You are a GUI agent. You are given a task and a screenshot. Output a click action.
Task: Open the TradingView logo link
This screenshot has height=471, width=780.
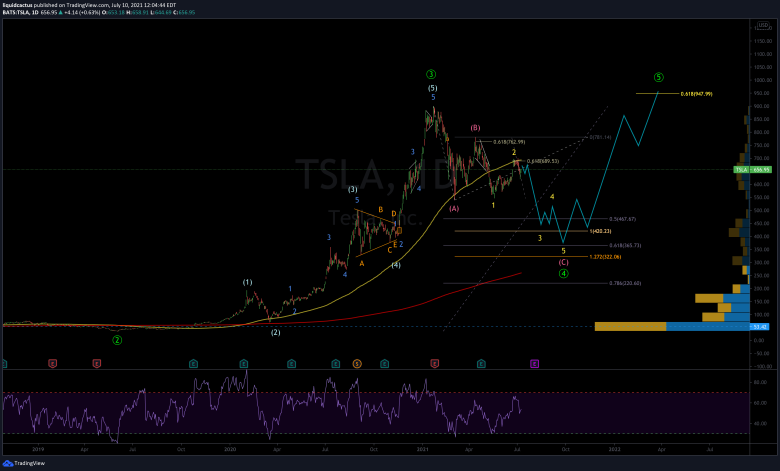[24, 463]
